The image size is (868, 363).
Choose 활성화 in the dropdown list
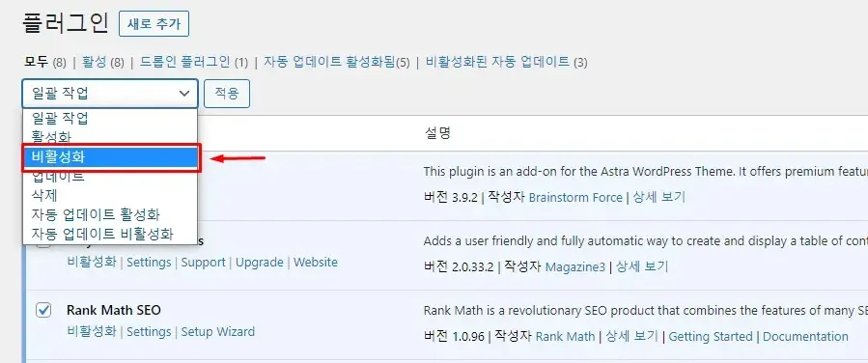click(x=111, y=137)
